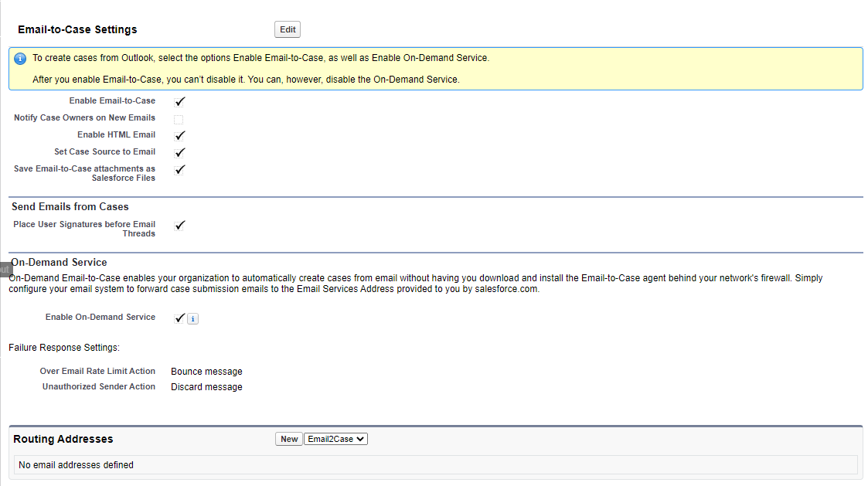Click the Unauthorized Sender Action setting value
The width and height of the screenshot is (868, 486).
(206, 386)
